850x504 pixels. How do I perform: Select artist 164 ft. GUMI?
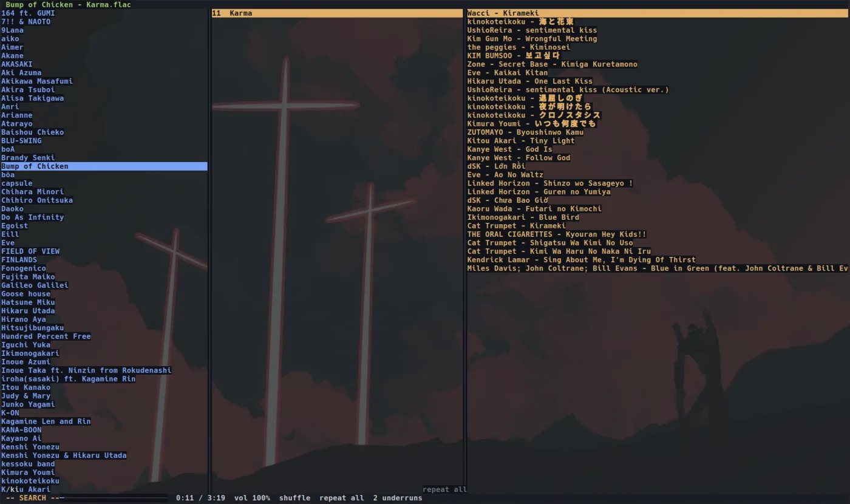[28, 13]
